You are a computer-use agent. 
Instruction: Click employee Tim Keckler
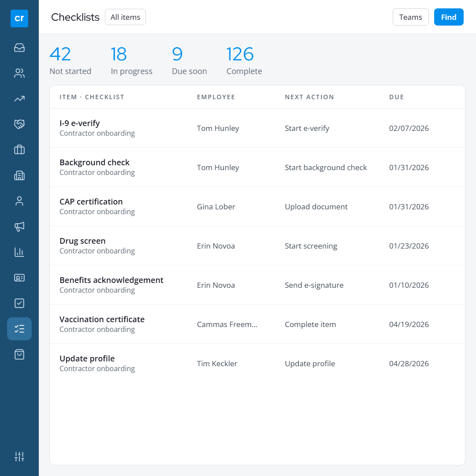217,363
